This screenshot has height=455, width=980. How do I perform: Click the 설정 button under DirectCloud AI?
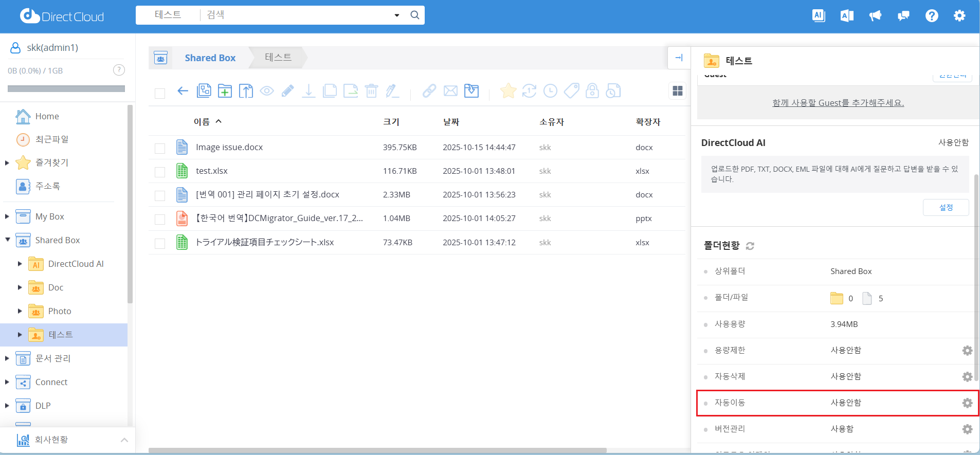pos(946,208)
